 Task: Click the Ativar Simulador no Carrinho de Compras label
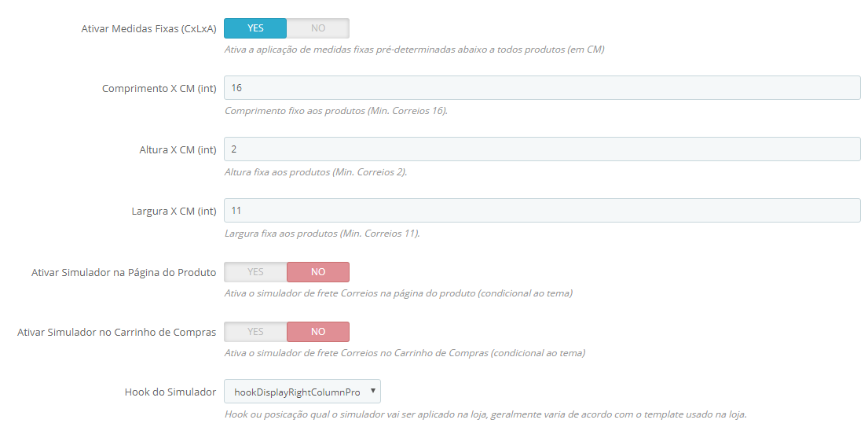pos(116,333)
